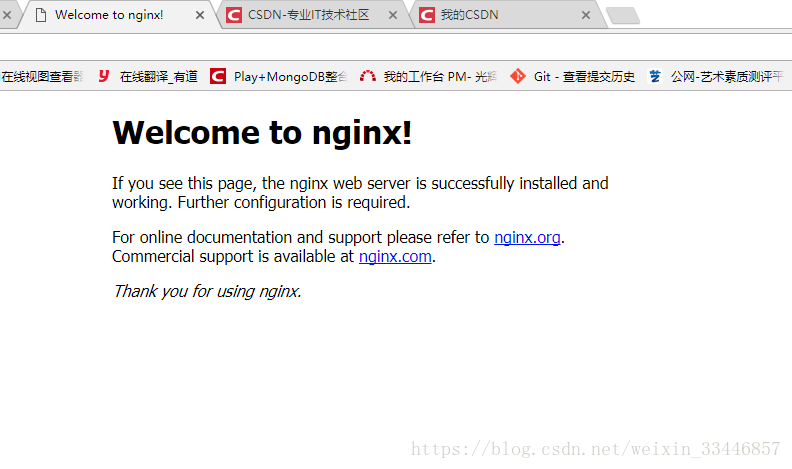792x469 pixels.
Task: Follow the nginx.com link
Action: pyautogui.click(x=395, y=256)
